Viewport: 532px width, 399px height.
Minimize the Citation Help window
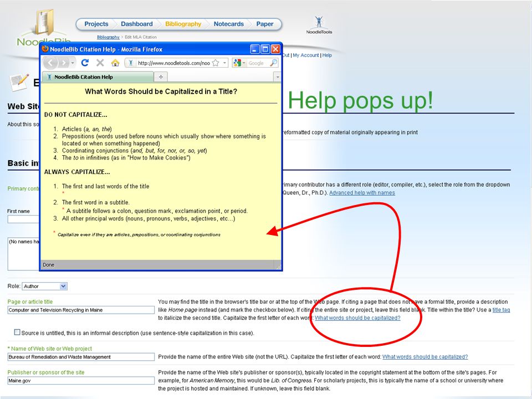[255, 49]
